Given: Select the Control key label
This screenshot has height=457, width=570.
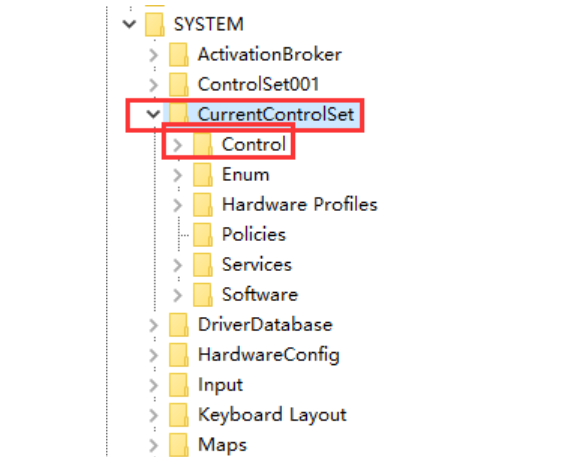Looking at the screenshot, I should tap(254, 144).
